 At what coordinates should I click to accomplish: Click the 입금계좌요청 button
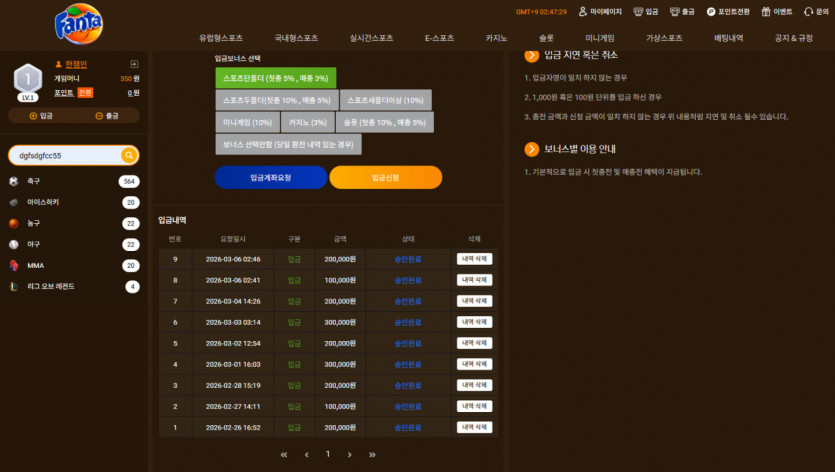pyautogui.click(x=271, y=177)
